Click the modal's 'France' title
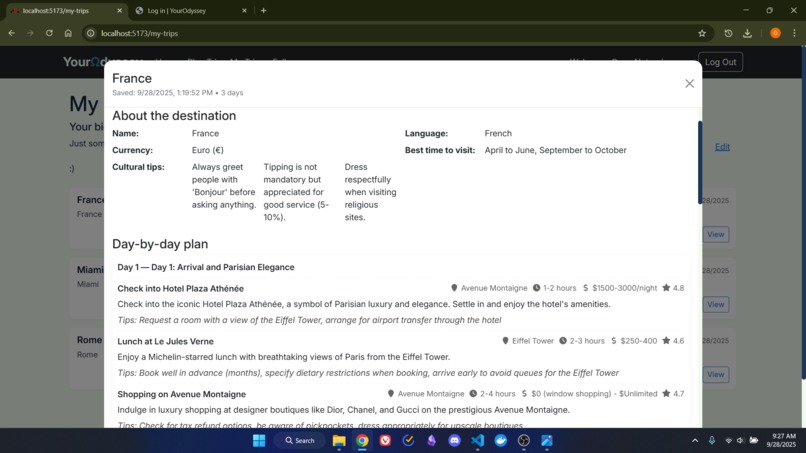The image size is (806, 453). [132, 78]
